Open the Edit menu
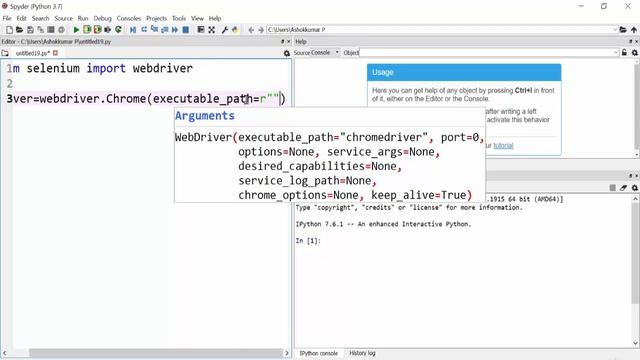Screen dimensions: 640x360 click(21, 18)
